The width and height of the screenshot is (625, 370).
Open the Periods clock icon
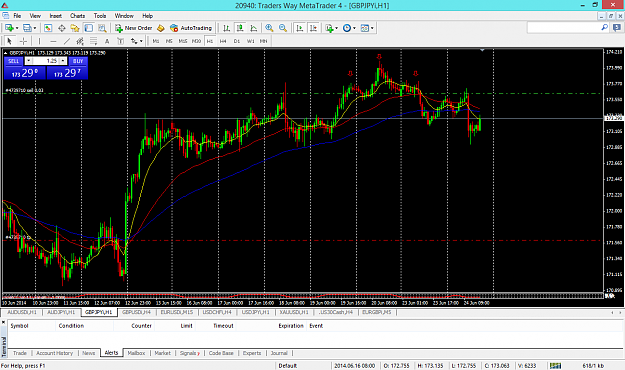point(347,28)
